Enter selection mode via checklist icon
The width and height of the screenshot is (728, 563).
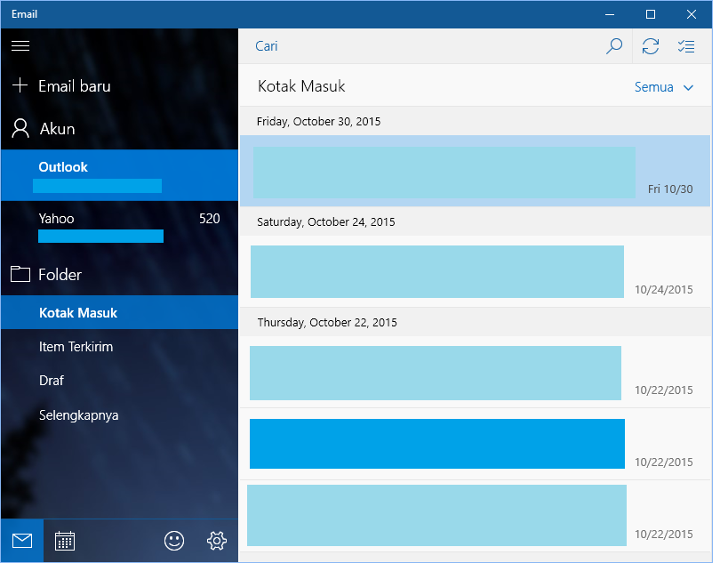coord(686,46)
